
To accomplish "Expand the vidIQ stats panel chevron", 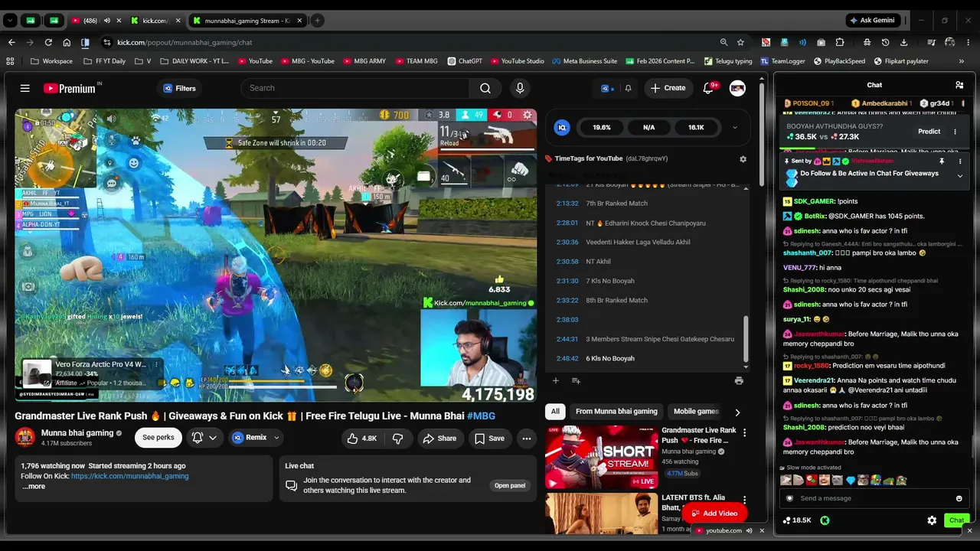I will click(735, 128).
